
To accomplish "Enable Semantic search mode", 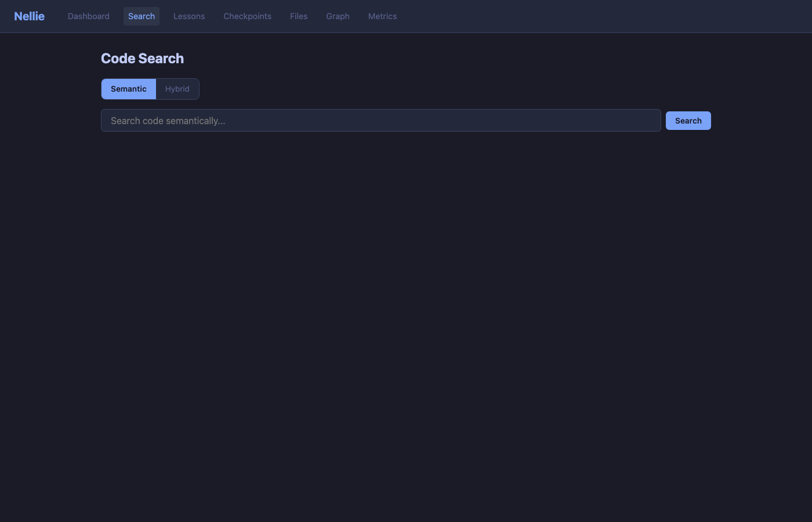I will tap(128, 89).
